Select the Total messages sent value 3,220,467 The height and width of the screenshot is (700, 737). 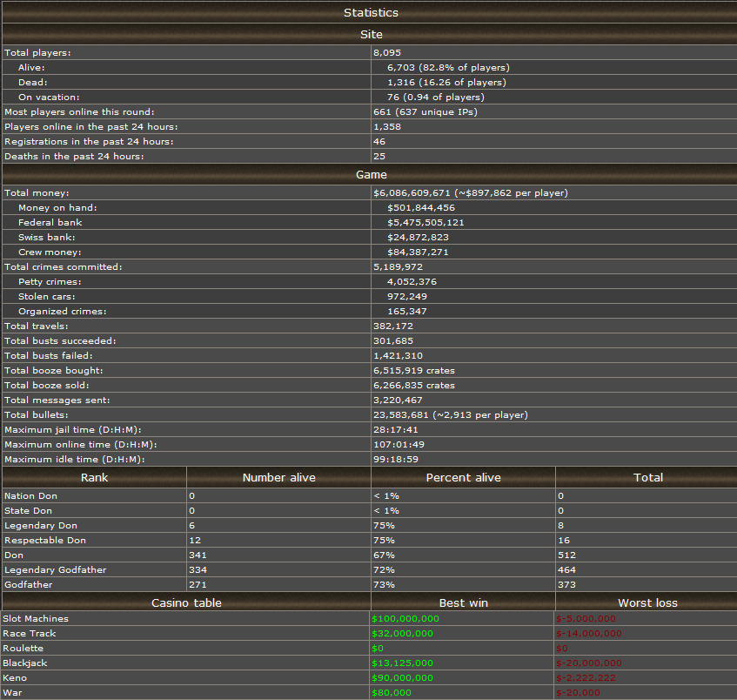tap(399, 400)
